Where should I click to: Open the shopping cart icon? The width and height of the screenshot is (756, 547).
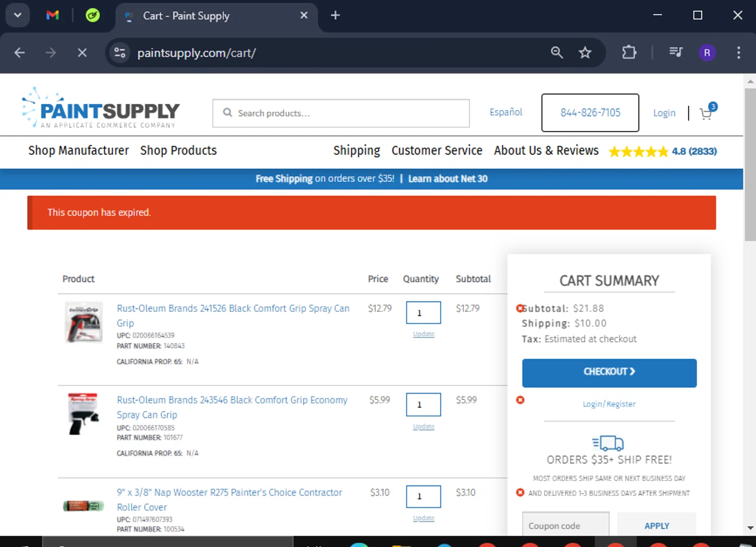pyautogui.click(x=708, y=112)
